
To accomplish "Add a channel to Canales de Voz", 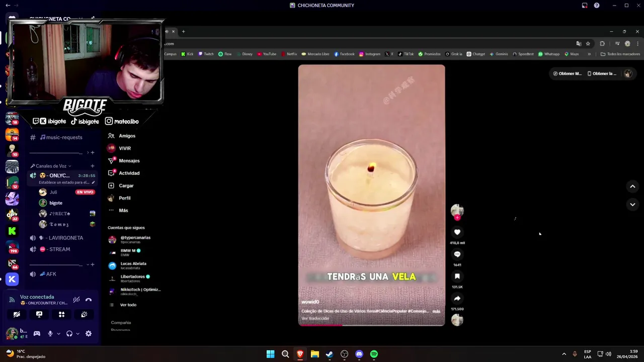I will coord(92,166).
